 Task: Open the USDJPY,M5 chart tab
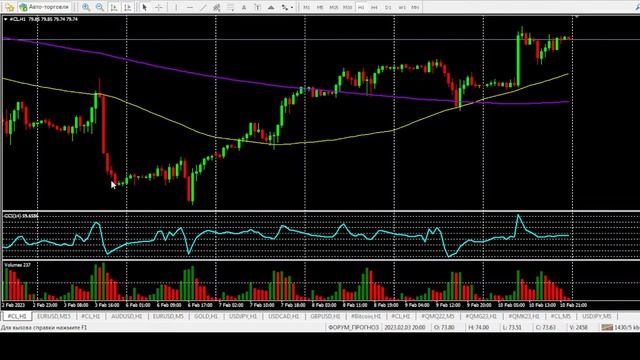(597, 316)
